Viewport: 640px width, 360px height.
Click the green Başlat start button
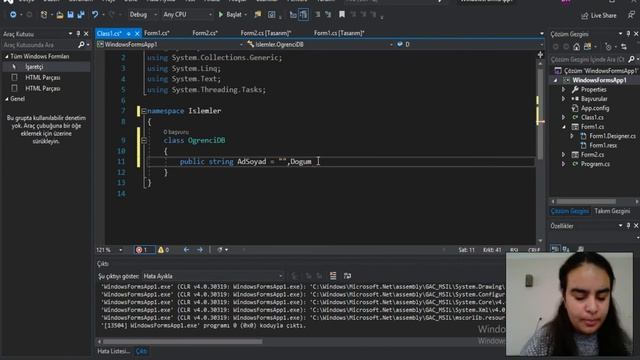pos(231,15)
